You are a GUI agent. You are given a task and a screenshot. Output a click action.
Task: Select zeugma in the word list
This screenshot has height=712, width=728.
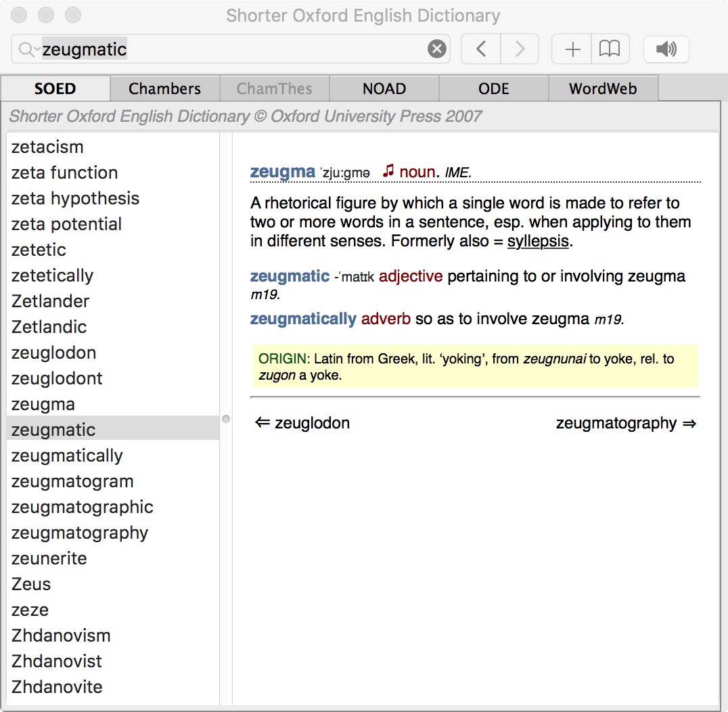point(113,405)
